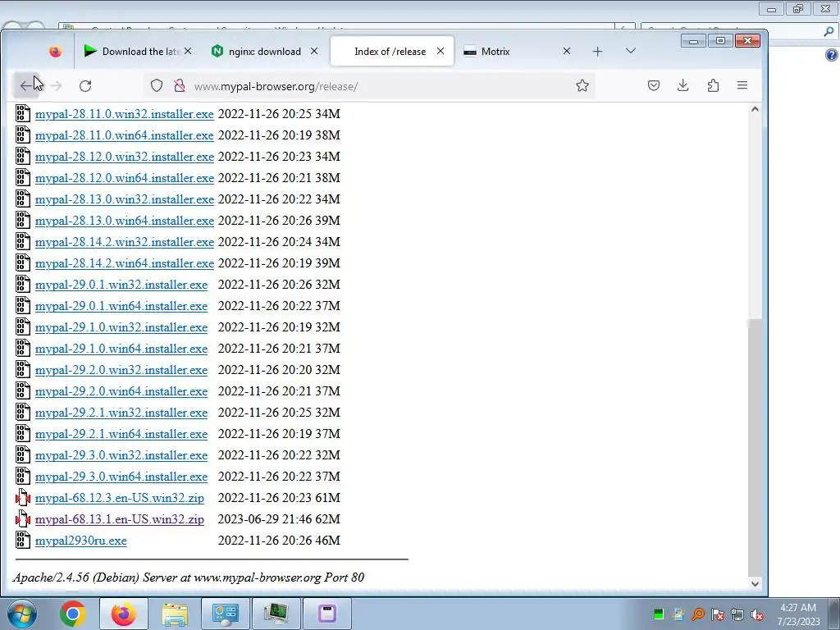Go back with the browser back arrow
Viewport: 840px width, 630px height.
[x=26, y=85]
